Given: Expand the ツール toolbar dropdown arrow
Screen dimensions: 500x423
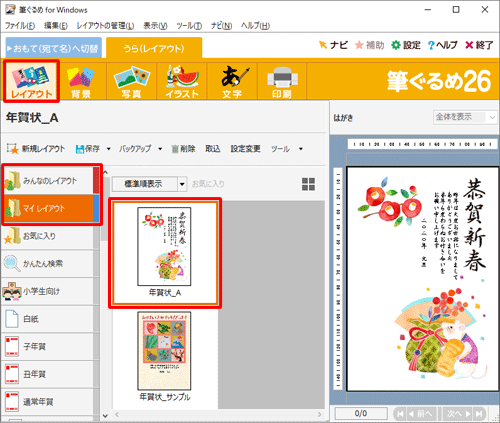Looking at the screenshot, I should click(x=301, y=149).
